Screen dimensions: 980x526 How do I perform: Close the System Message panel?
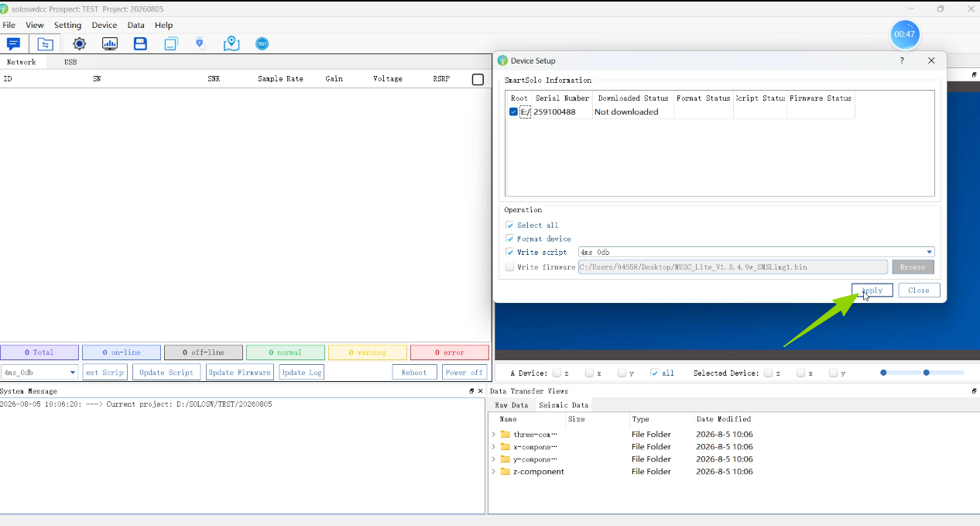tap(481, 391)
